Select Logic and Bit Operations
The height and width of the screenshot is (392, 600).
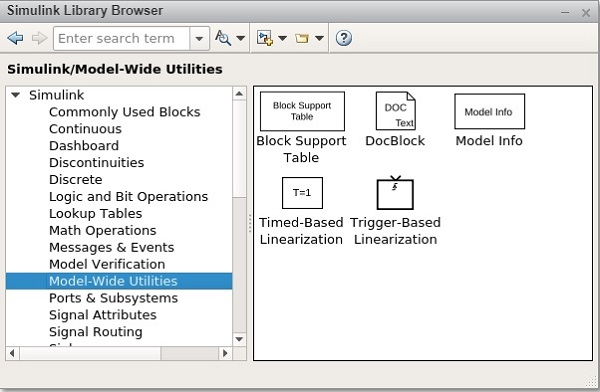[128, 196]
